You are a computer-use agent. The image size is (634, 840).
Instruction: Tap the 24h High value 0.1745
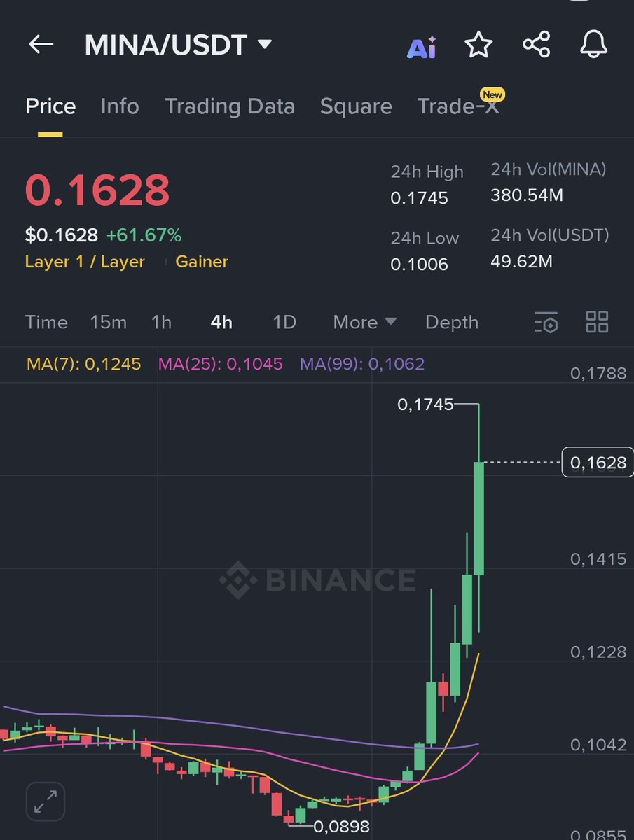pos(419,198)
